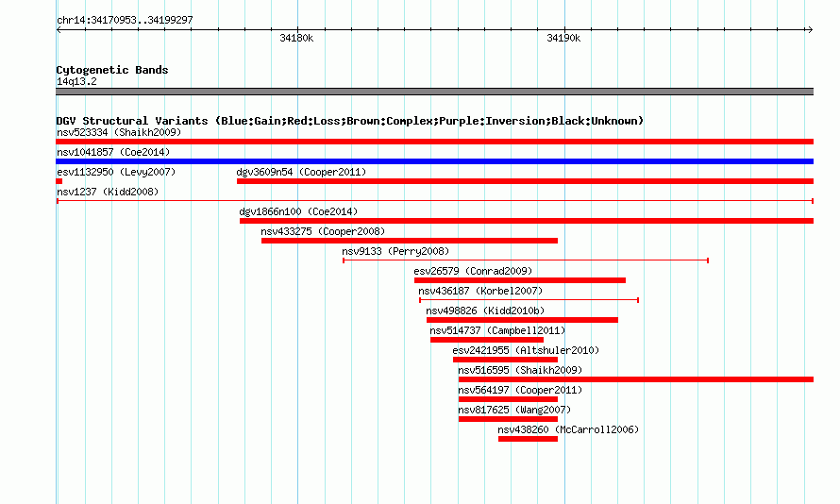Screen dimensions: 840x504
Task: Click the gray 14q13.2 cytogenetic band bar
Action: [x=434, y=92]
